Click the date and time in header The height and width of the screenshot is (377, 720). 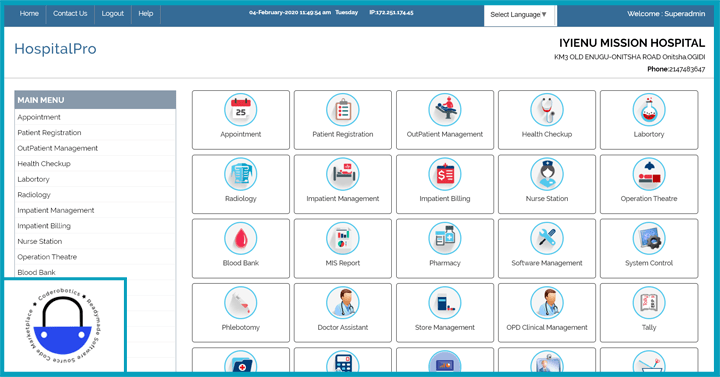pos(304,13)
